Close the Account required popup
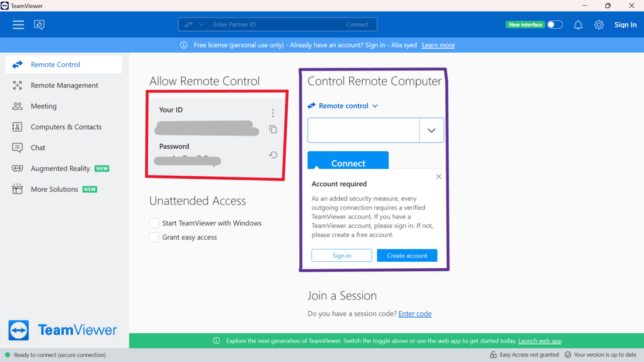The height and width of the screenshot is (362, 644). [x=439, y=176]
